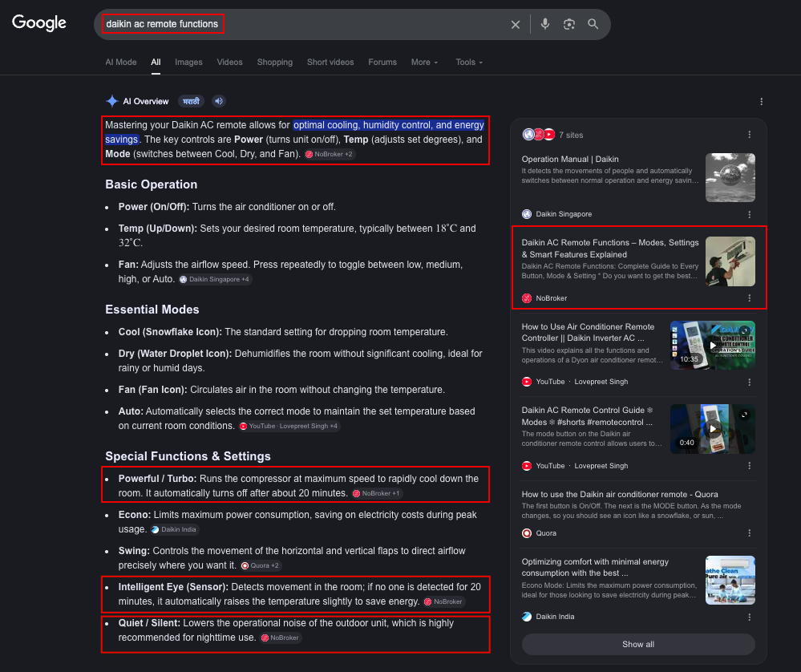Click the Show all sources button
801x672 pixels.
tap(638, 645)
